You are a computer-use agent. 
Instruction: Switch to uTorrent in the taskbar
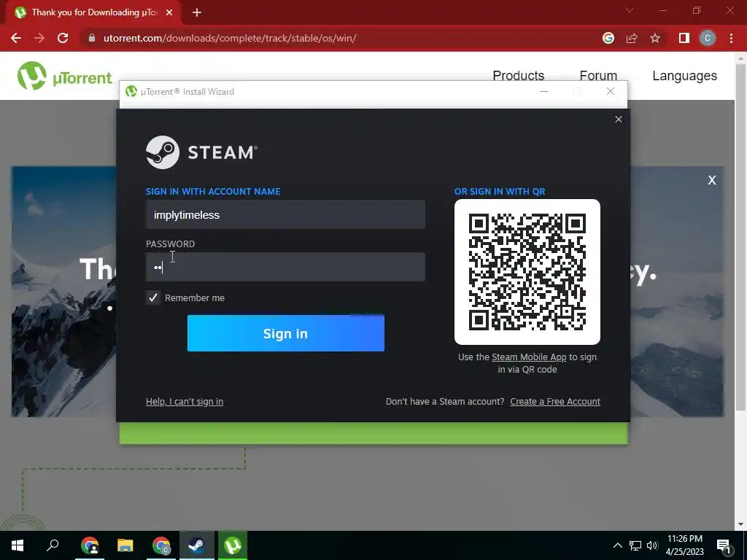point(233,545)
